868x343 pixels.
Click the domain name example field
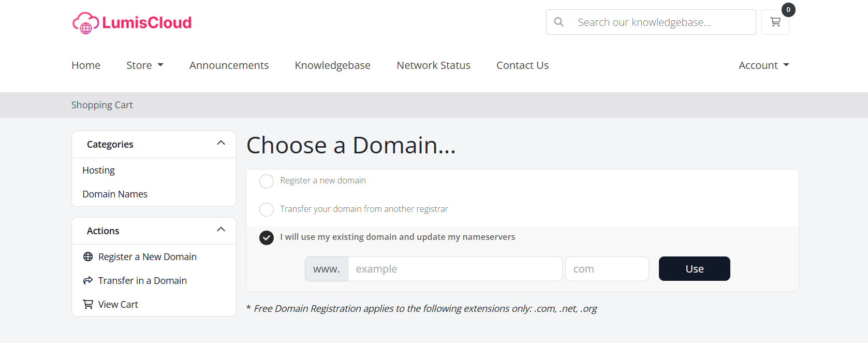(x=455, y=269)
